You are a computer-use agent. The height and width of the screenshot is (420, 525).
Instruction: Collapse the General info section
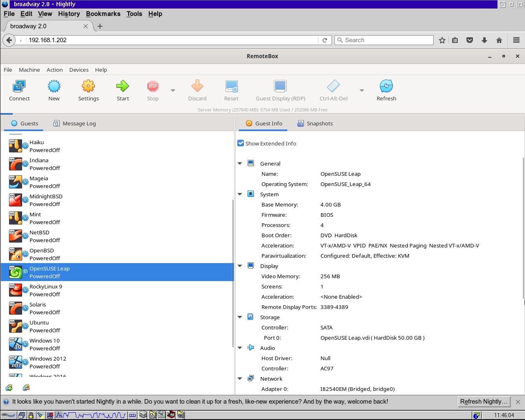click(x=240, y=163)
